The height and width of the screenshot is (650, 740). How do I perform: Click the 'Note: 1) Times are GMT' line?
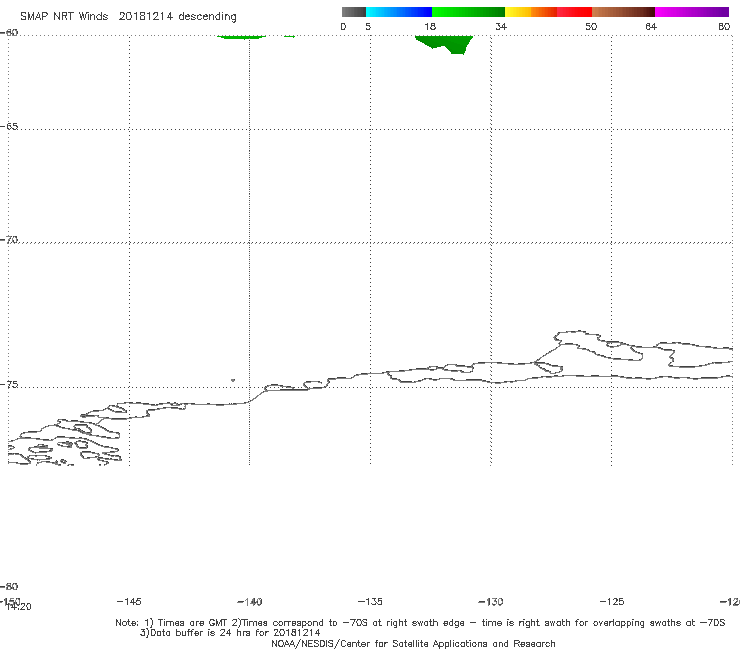pyautogui.click(x=420, y=623)
